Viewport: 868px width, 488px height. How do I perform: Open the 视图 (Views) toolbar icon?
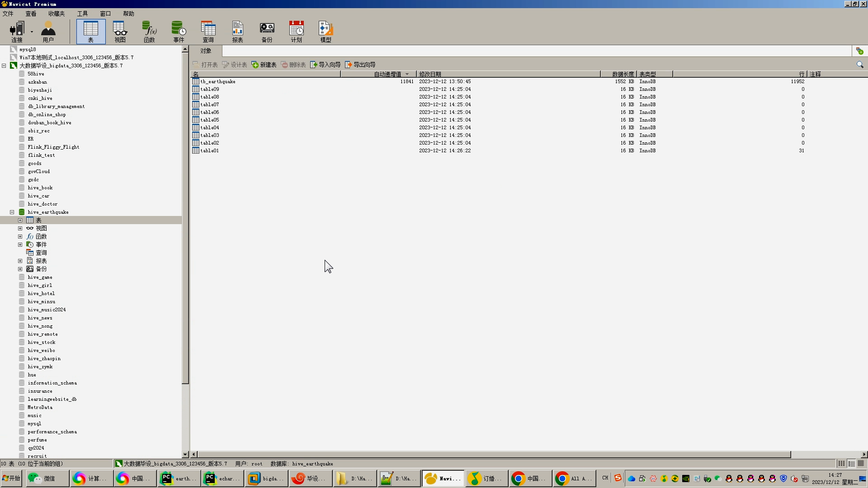click(x=120, y=32)
